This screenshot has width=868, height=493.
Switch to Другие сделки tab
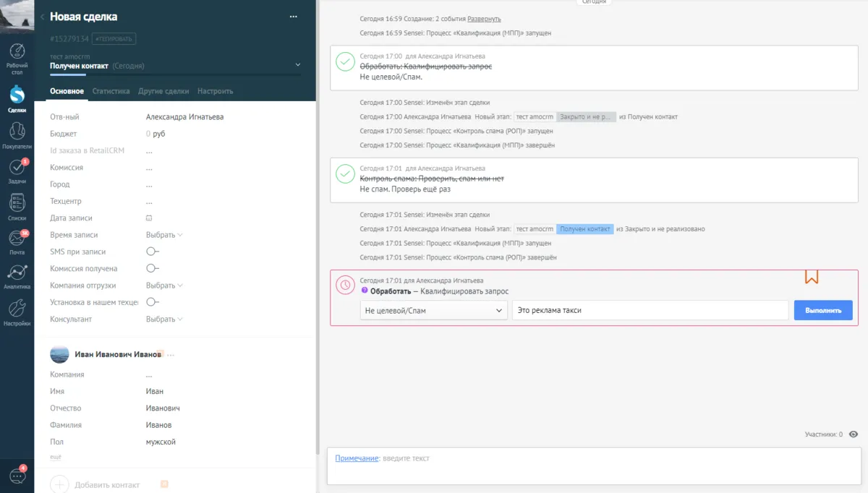[x=163, y=92]
